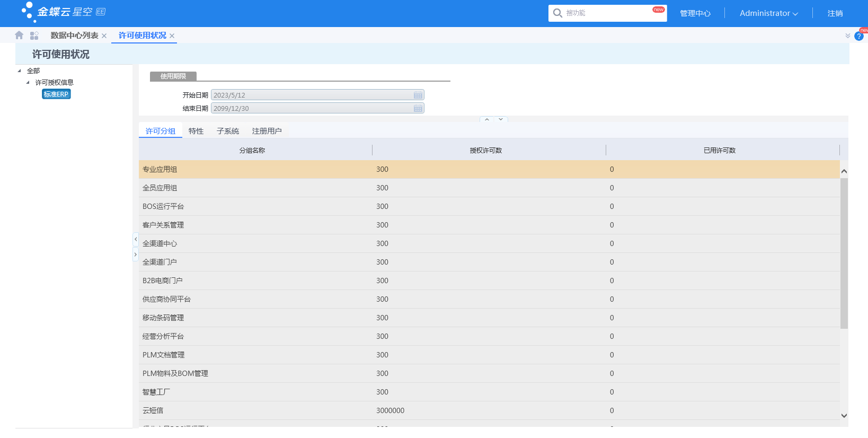The height and width of the screenshot is (438, 868).
Task: Click the 金蝶云星空 logo
Action: 63,12
